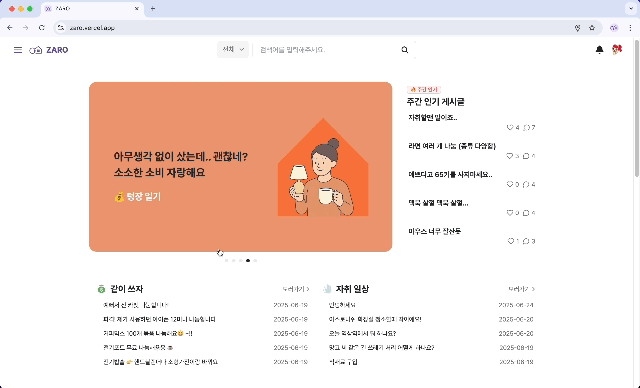Image resolution: width=640 pixels, height=388 pixels.
Task: View site information icon in address bar
Action: click(x=61, y=28)
